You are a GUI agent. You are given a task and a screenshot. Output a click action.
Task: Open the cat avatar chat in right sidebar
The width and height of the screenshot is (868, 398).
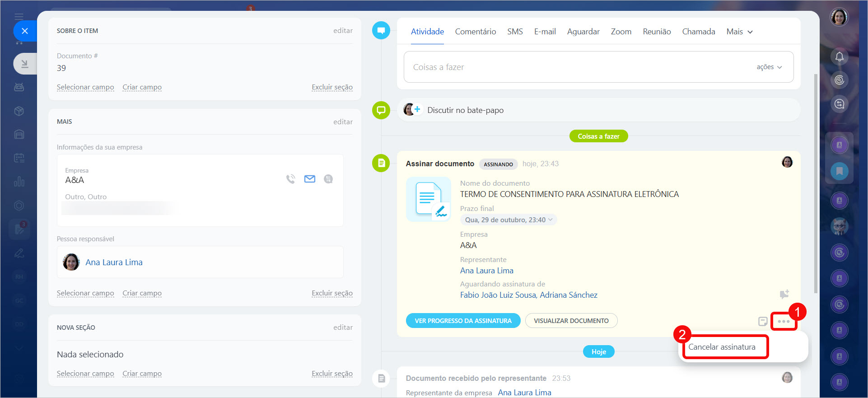840,226
